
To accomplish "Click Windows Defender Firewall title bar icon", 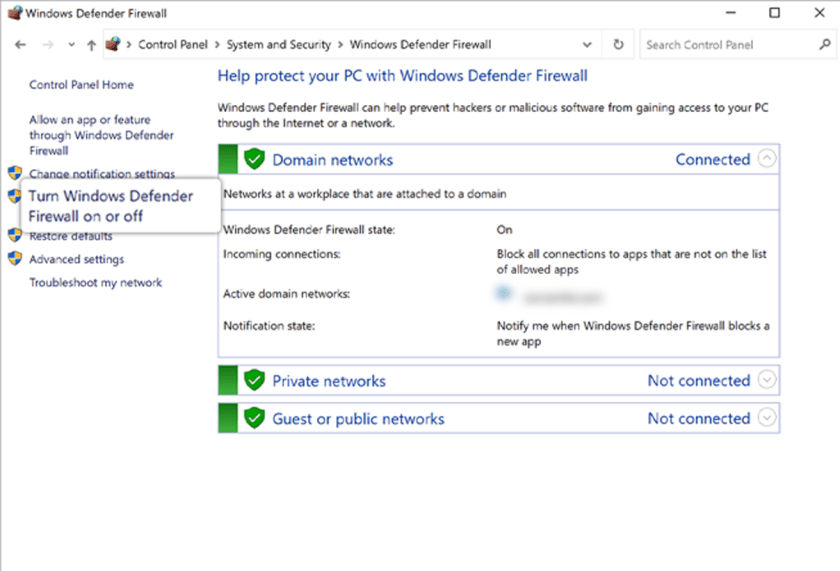I will click(x=15, y=13).
